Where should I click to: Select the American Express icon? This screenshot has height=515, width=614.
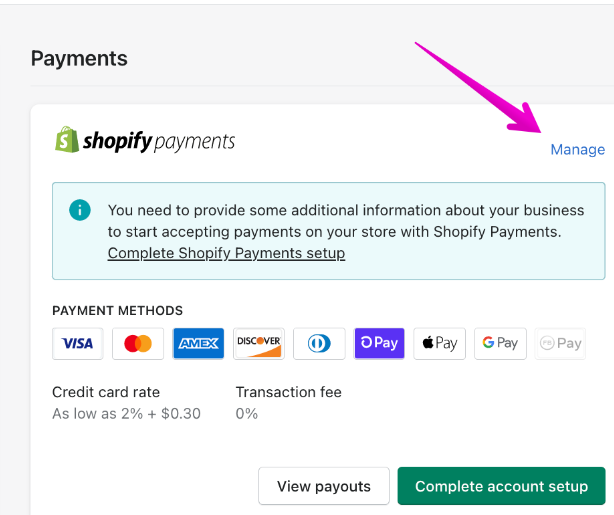tap(198, 343)
